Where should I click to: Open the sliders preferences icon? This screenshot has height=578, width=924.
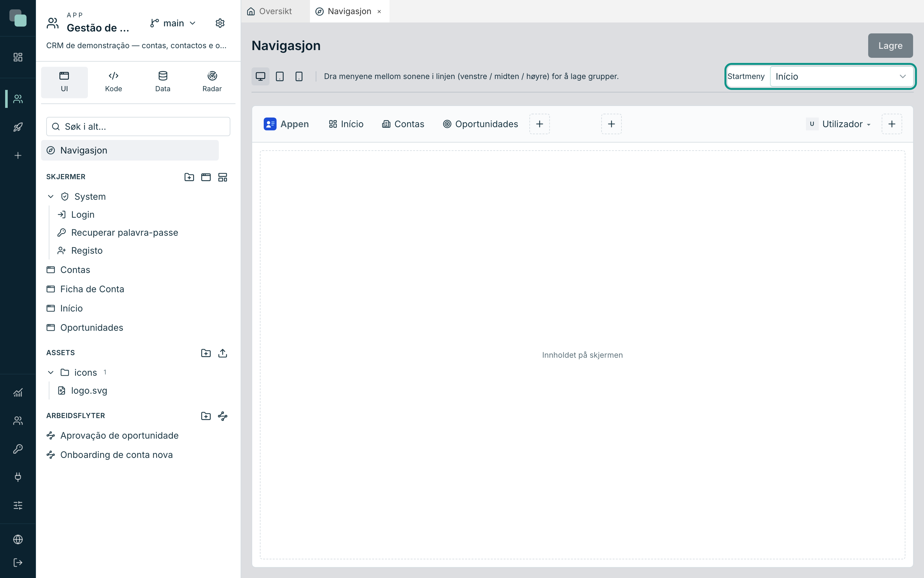pyautogui.click(x=18, y=505)
